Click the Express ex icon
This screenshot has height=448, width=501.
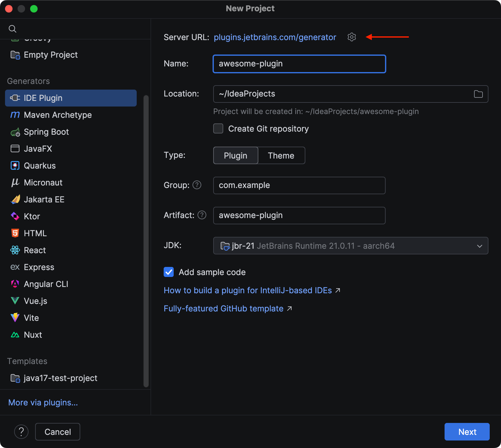click(x=15, y=267)
